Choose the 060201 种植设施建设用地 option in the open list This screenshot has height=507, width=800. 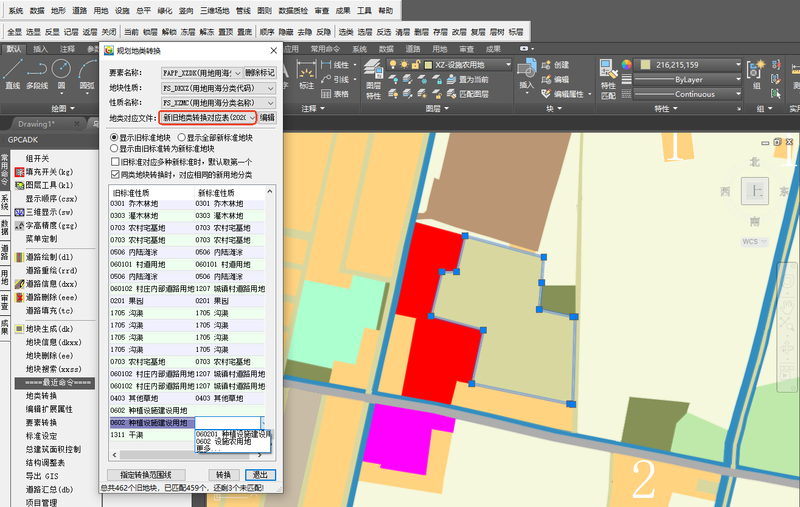pos(233,435)
